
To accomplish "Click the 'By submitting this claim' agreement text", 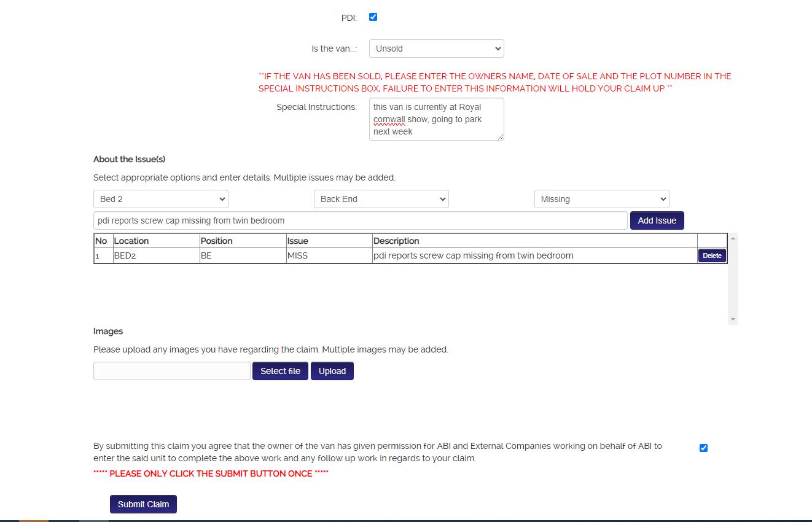I will click(x=378, y=452).
